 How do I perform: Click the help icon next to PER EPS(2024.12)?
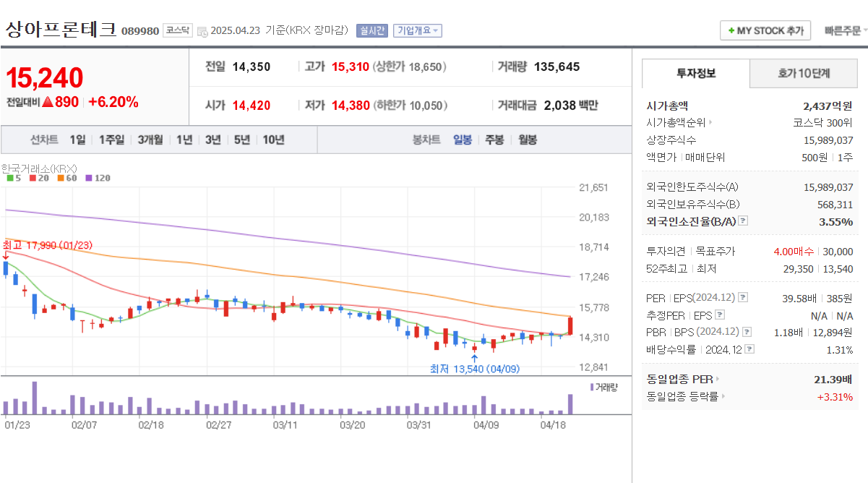pyautogui.click(x=742, y=297)
